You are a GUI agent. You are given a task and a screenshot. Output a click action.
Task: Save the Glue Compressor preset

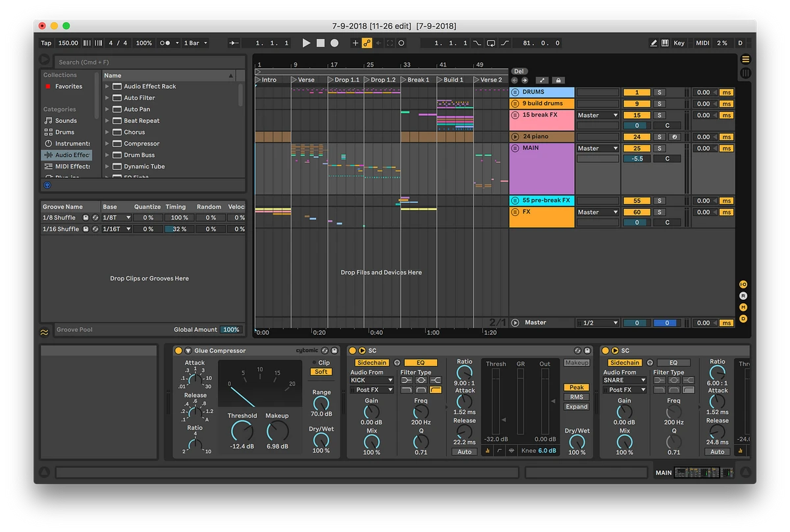click(334, 351)
